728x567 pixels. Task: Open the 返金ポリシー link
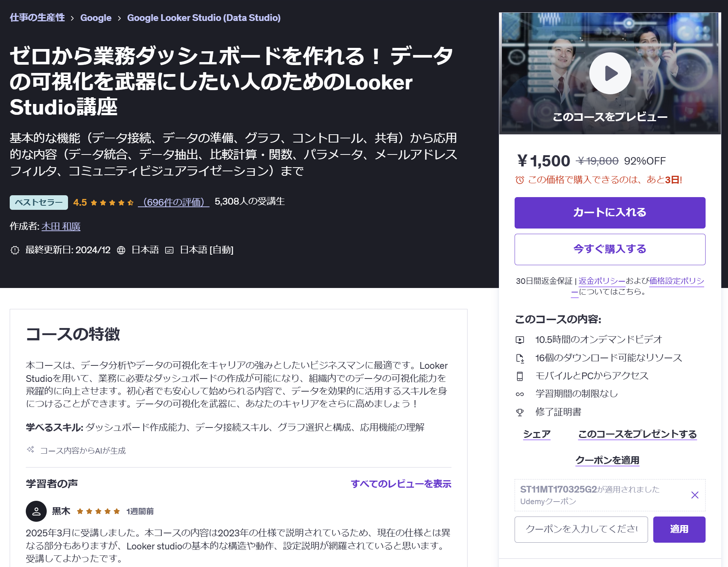point(602,281)
